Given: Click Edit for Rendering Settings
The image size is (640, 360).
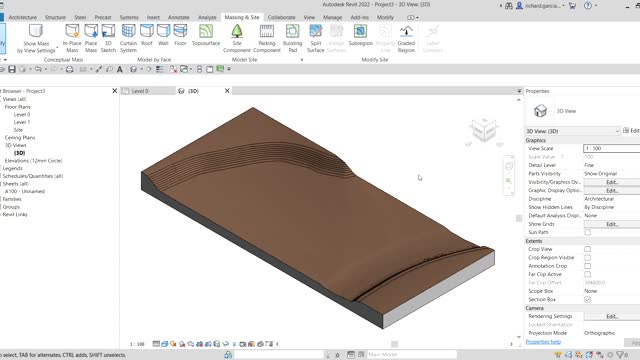Looking at the screenshot, I should coord(612,316).
